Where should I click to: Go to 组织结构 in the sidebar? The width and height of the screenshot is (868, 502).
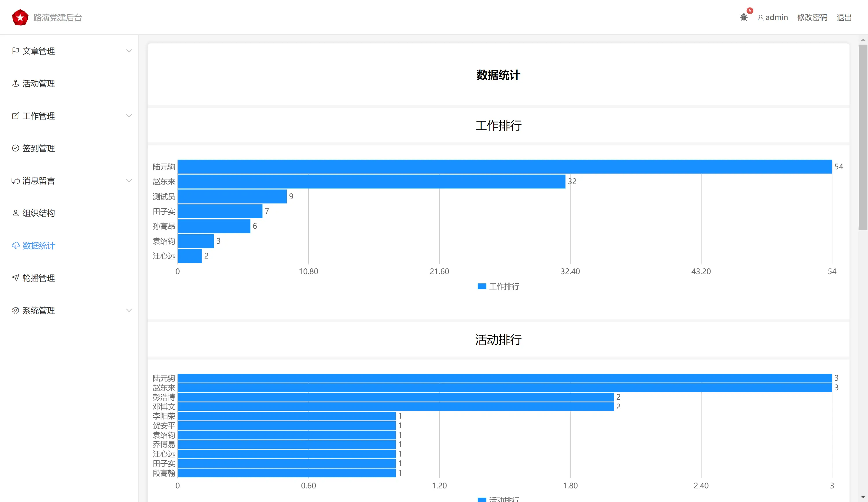[69, 213]
